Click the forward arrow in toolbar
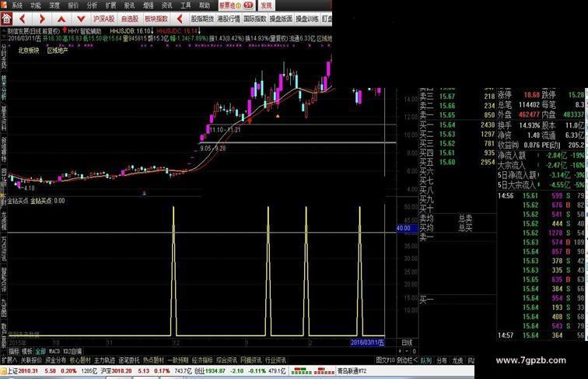The width and height of the screenshot is (588, 379). [42, 19]
